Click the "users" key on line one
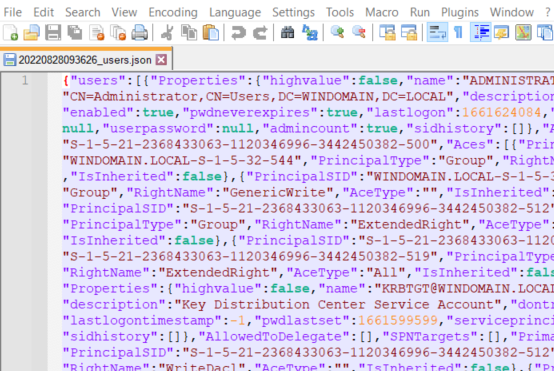The image size is (554, 371). [x=98, y=81]
